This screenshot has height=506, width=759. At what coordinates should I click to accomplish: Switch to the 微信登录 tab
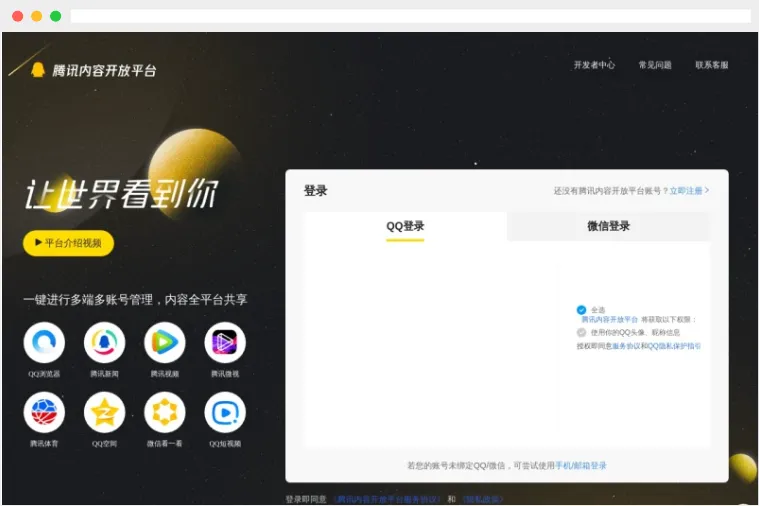click(x=608, y=226)
